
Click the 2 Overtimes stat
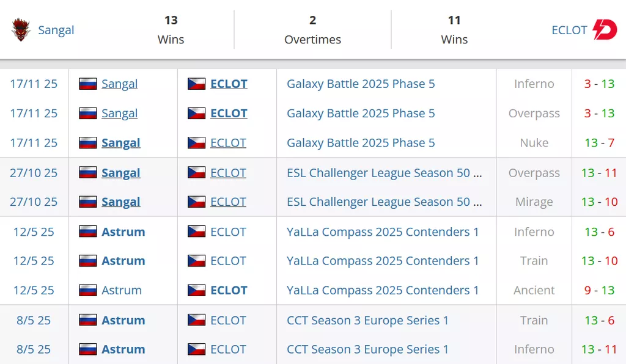312,30
